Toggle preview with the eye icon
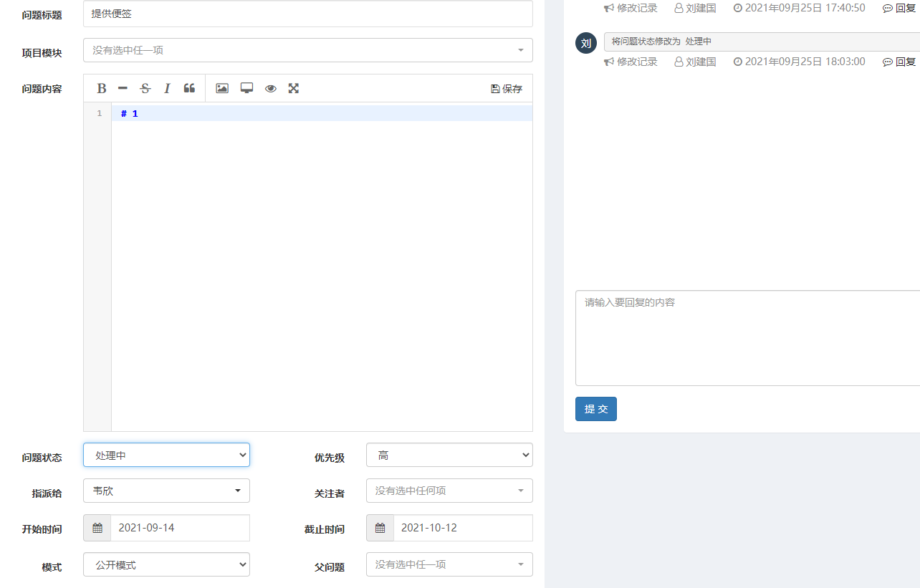920x588 pixels. [x=270, y=88]
